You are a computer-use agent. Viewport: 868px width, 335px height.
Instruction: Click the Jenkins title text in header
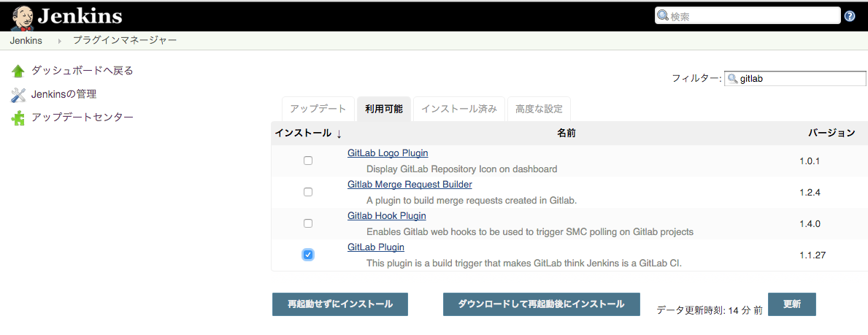click(x=80, y=16)
